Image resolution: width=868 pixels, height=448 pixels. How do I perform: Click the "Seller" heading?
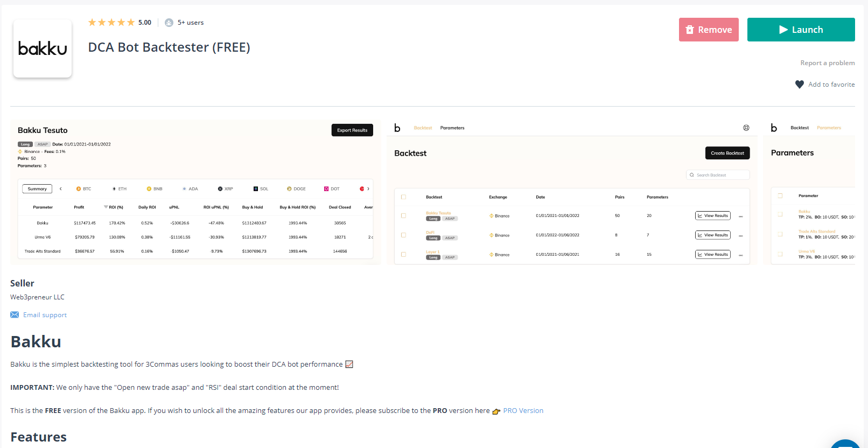(x=22, y=283)
